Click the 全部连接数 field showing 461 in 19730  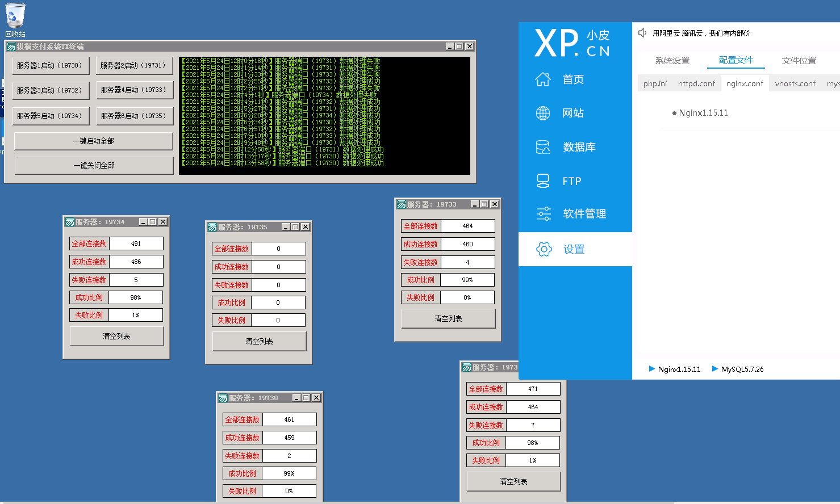(289, 419)
